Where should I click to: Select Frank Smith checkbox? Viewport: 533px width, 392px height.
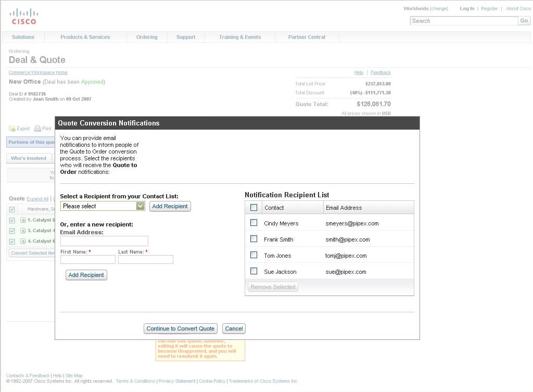pyautogui.click(x=253, y=238)
